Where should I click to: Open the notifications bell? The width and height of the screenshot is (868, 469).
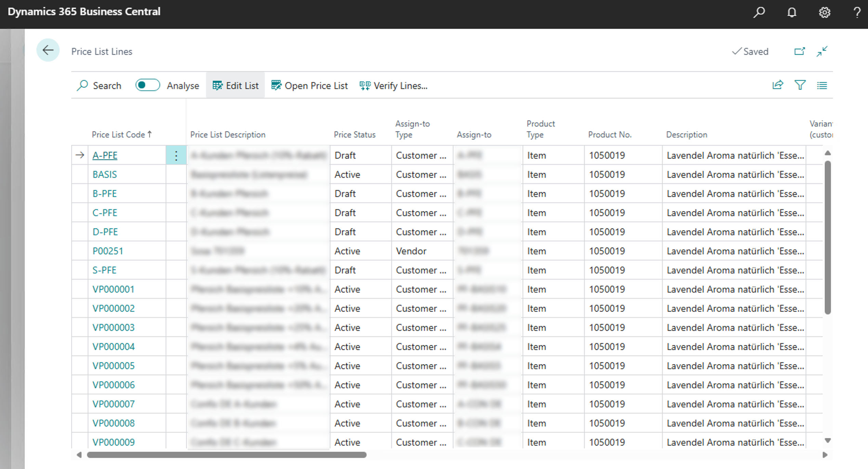click(792, 13)
